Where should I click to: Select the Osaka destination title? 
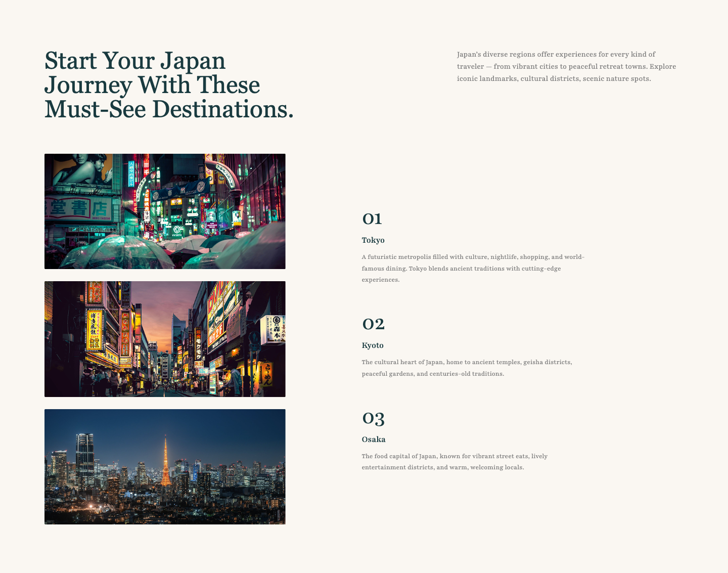tap(374, 439)
